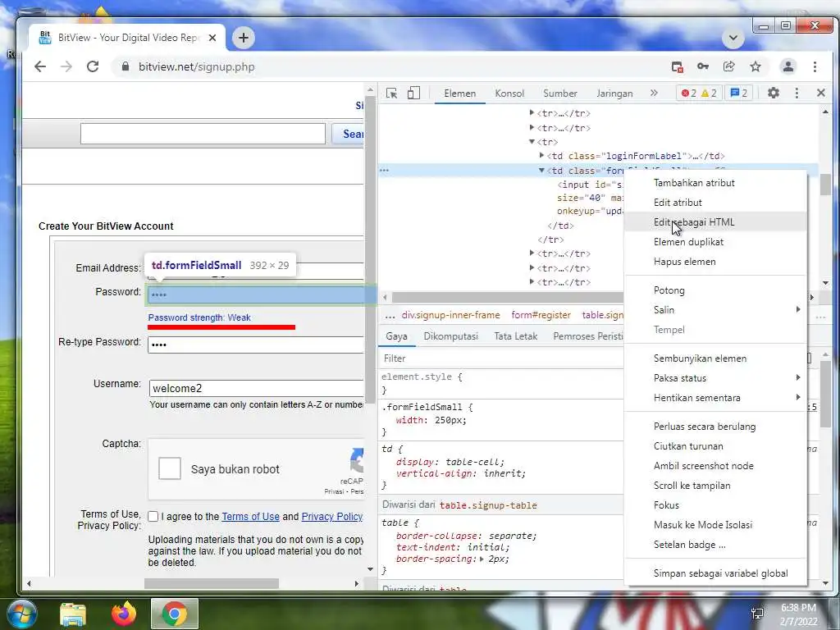Close the DevTools panel
Image resolution: width=840 pixels, height=630 pixels.
click(x=820, y=94)
